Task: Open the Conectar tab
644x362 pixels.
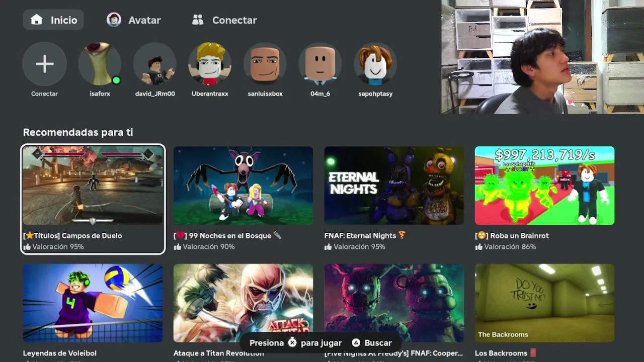Action: tap(224, 20)
